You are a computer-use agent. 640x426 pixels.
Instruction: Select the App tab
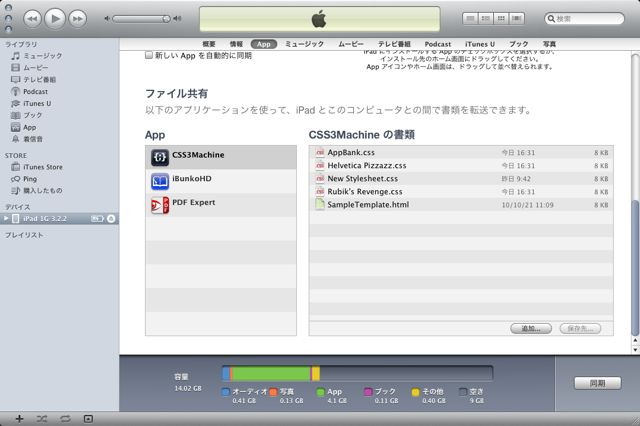point(264,44)
